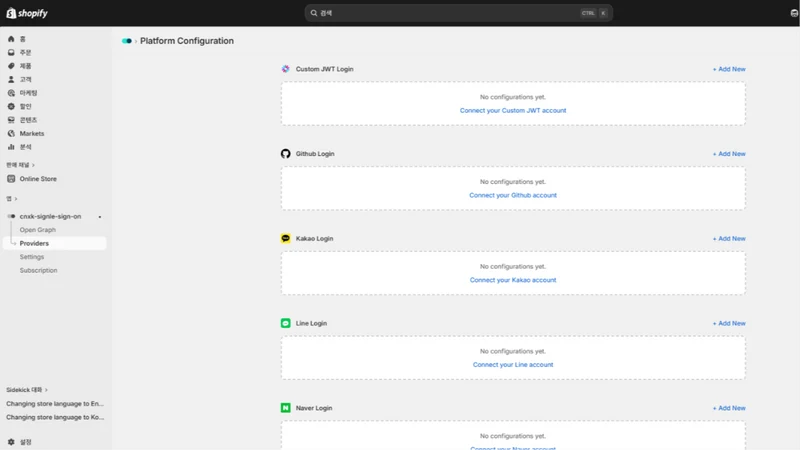Click the Github Login octocat icon
Screen dimensions: 800x450
[286, 154]
